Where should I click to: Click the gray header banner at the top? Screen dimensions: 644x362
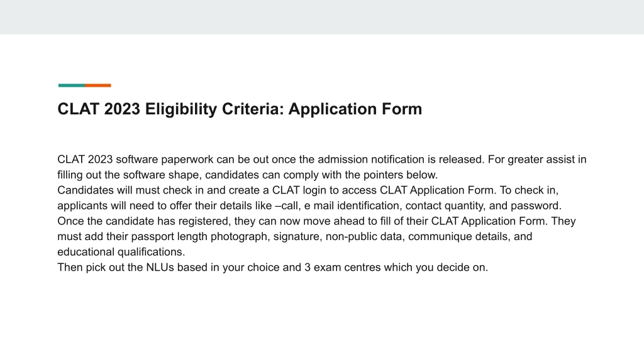click(322, 17)
